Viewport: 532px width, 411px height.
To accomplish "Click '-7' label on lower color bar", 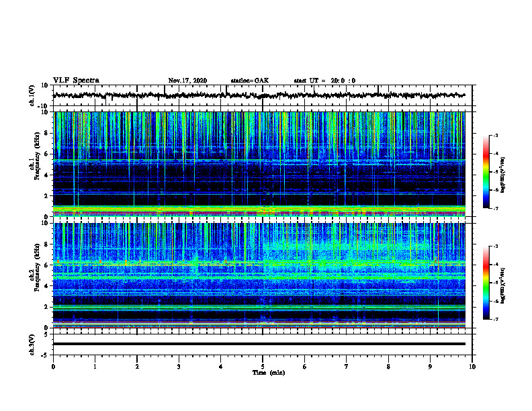I will (496, 319).
